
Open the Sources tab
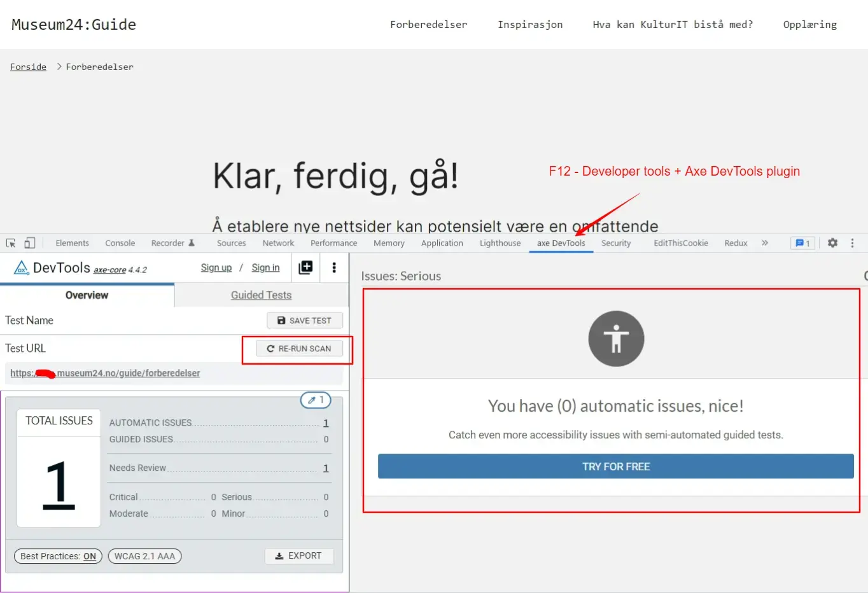pyautogui.click(x=231, y=243)
